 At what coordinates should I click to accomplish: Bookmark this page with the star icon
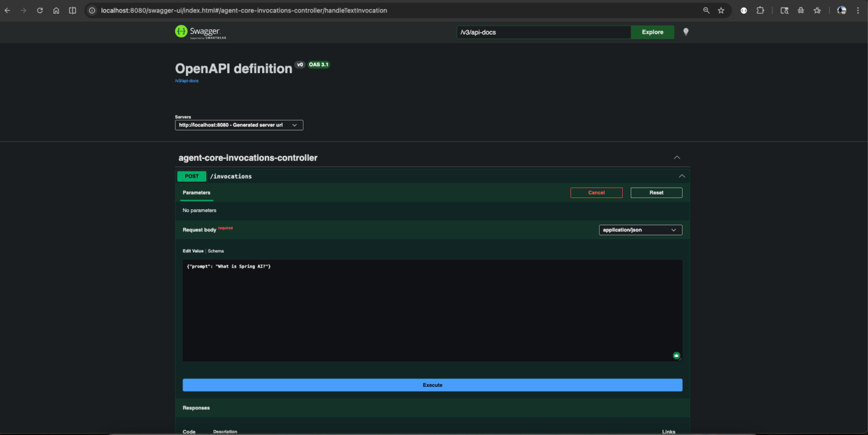coord(721,10)
